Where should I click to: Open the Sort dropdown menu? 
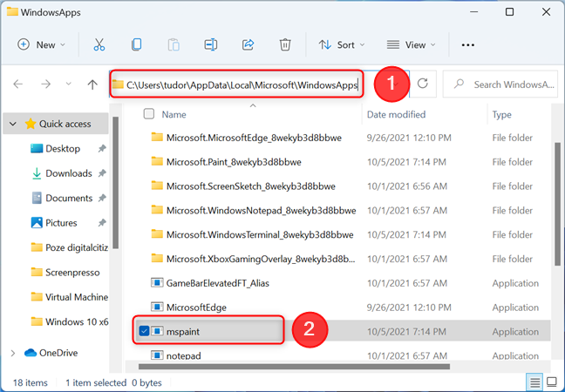pyautogui.click(x=342, y=45)
